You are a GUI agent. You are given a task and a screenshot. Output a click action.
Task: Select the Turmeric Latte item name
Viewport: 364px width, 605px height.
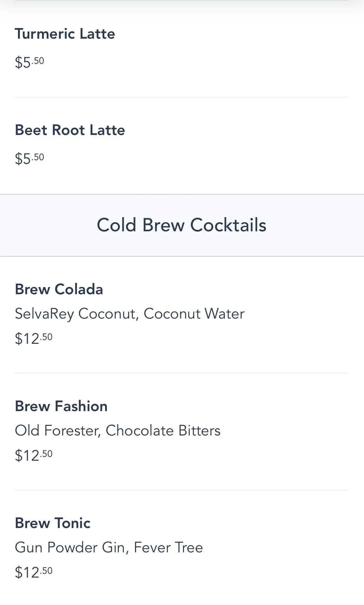coord(65,34)
